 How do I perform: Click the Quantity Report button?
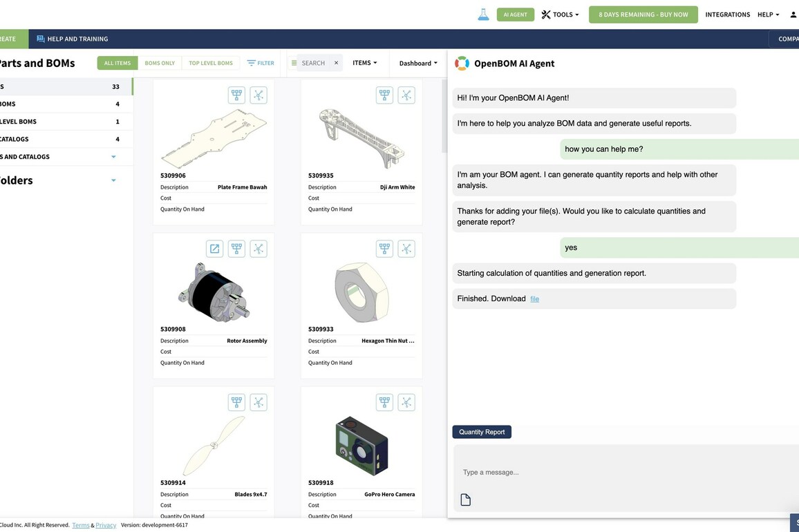(482, 432)
